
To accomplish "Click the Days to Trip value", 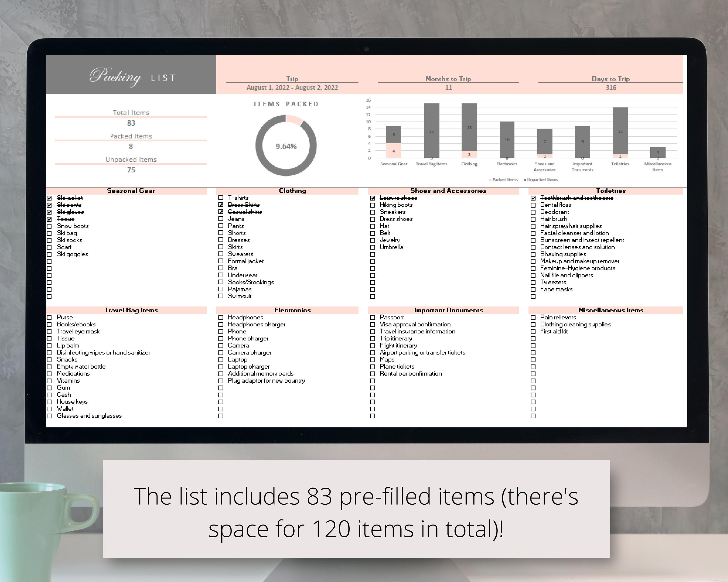I will [611, 88].
